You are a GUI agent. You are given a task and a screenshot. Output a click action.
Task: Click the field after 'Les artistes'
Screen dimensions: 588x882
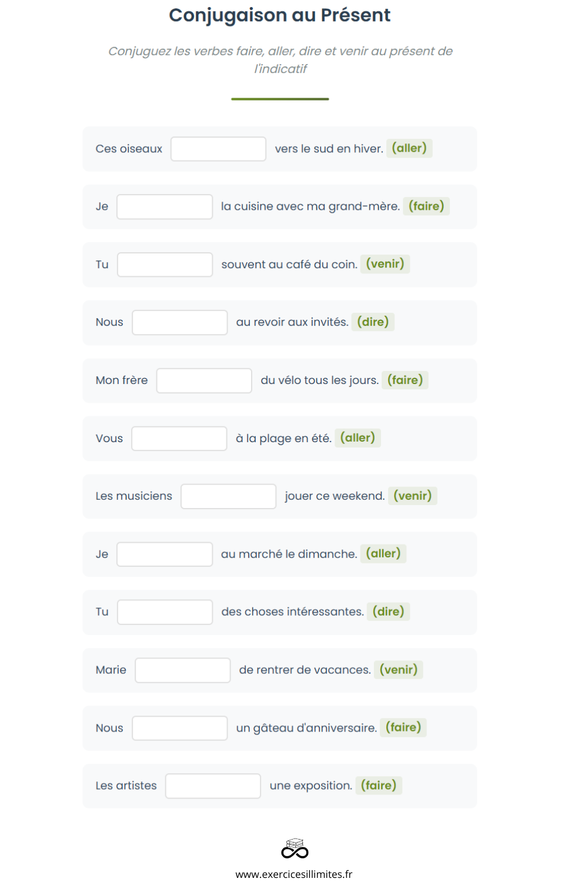(x=213, y=786)
